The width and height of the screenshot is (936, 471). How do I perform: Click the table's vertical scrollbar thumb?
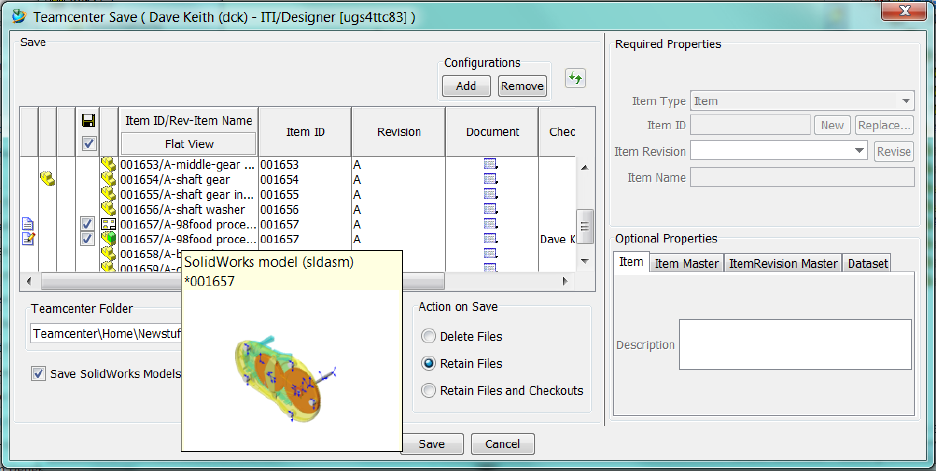point(585,226)
